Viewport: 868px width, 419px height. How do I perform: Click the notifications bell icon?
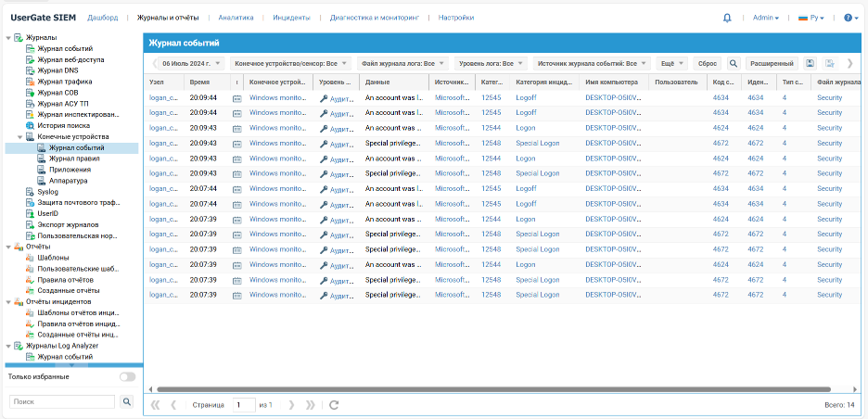pos(727,18)
